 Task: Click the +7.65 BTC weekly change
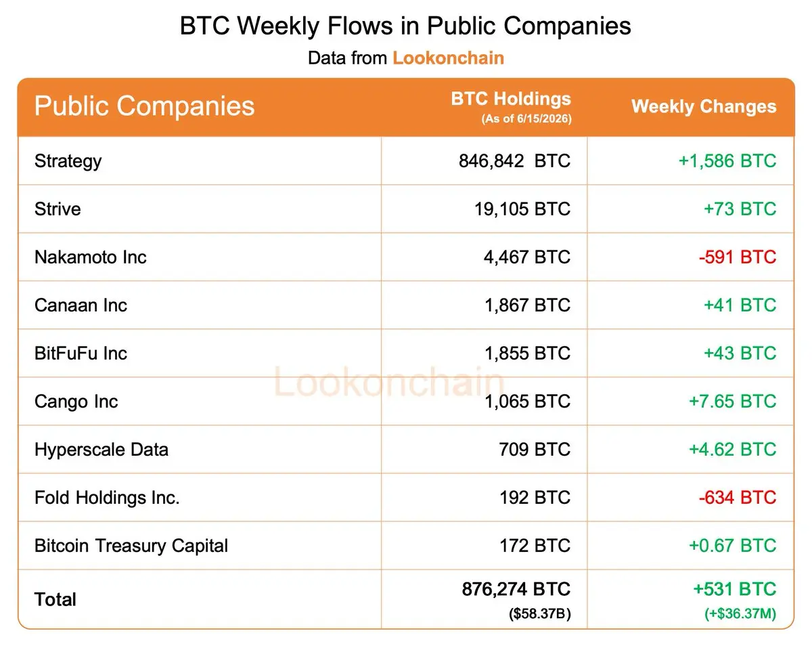732,401
